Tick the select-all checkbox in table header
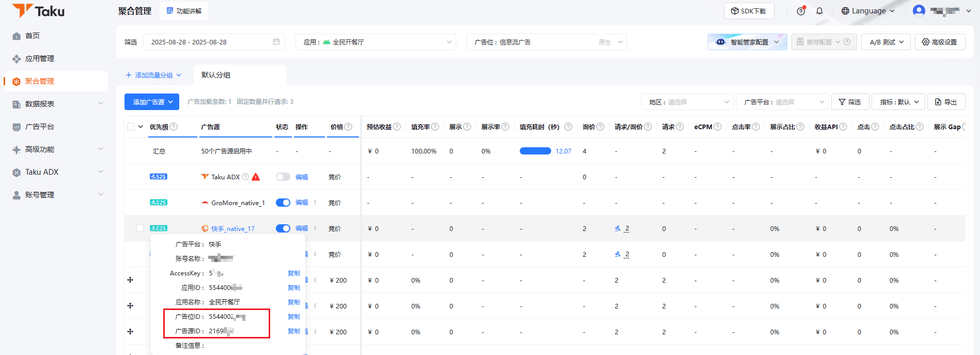 tap(131, 127)
